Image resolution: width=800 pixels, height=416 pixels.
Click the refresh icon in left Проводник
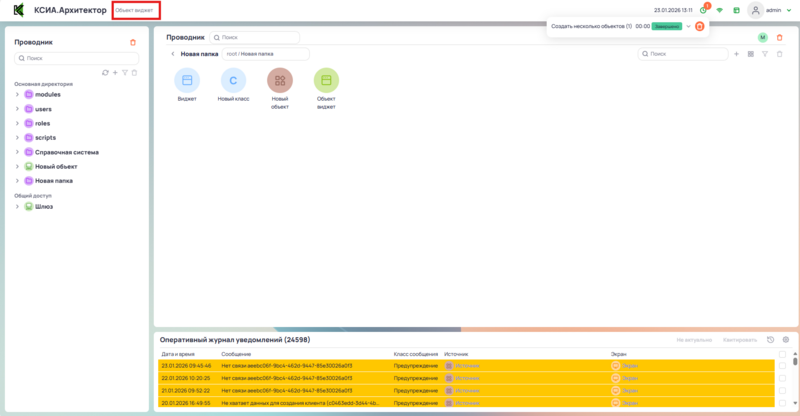(105, 72)
